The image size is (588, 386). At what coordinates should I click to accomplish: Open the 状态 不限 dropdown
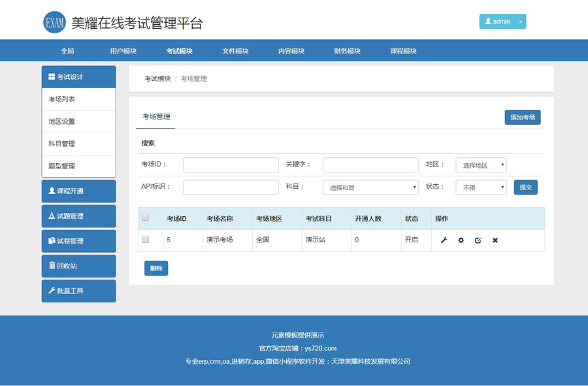pos(481,187)
